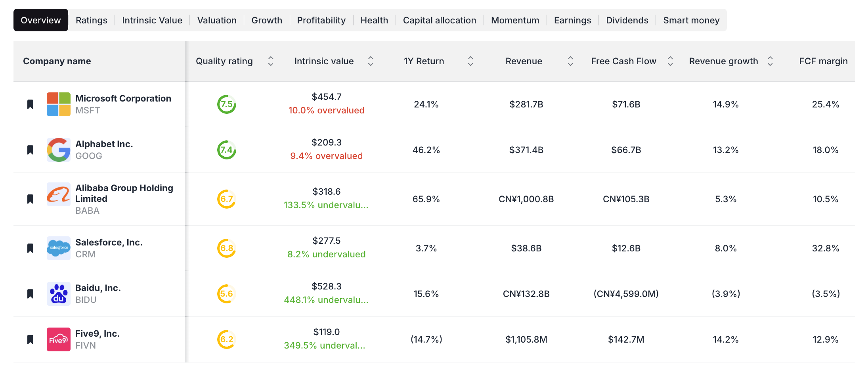Open the Smart money tab
This screenshot has height=368, width=868.
coord(691,20)
